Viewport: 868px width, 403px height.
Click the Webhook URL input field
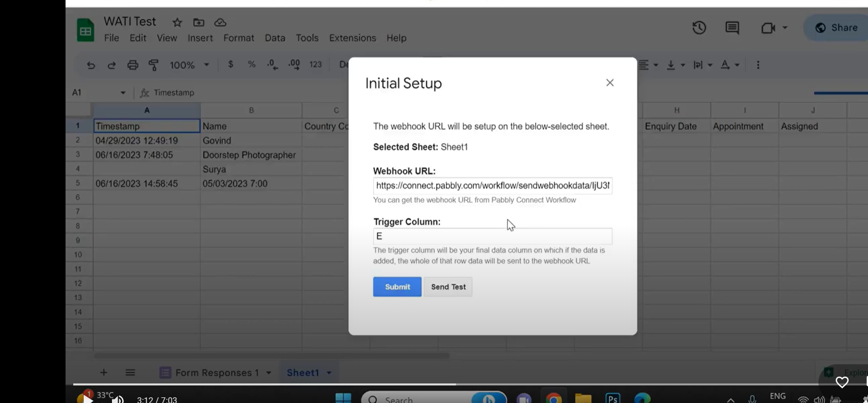(x=492, y=186)
